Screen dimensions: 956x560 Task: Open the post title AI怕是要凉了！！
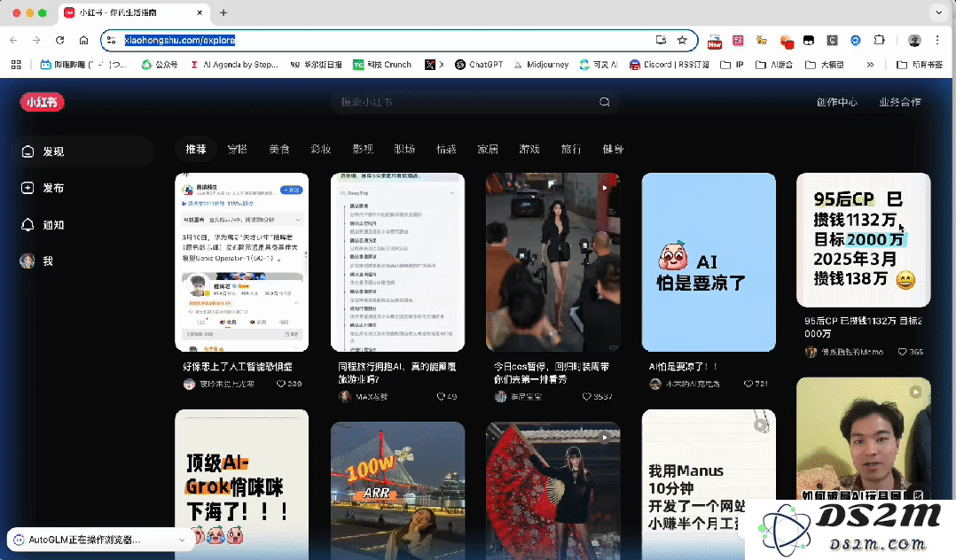(x=684, y=367)
